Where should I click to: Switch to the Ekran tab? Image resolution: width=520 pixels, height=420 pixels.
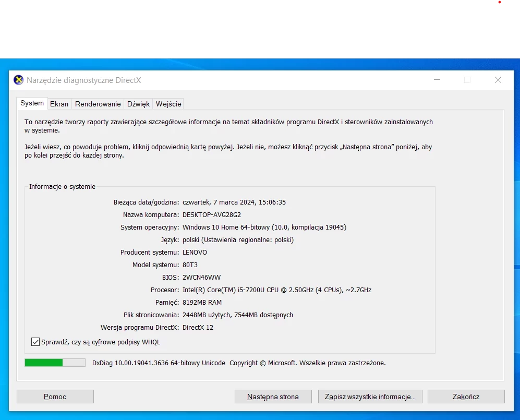[59, 104]
